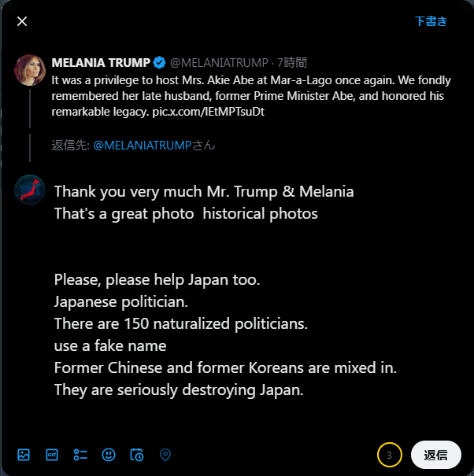474x476 pixels.
Task: Click the blue verified badge
Action: pyautogui.click(x=159, y=63)
